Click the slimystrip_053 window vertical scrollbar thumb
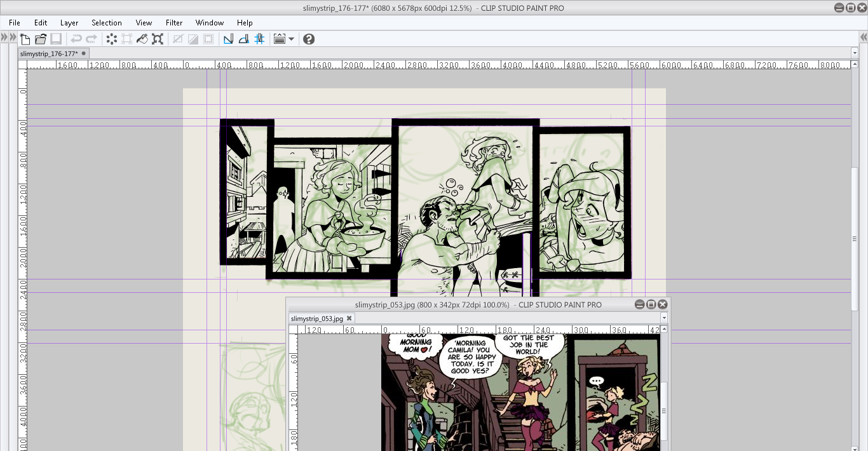 click(x=664, y=411)
